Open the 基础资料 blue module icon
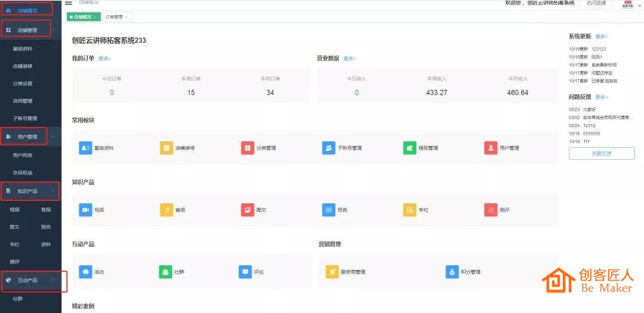This screenshot has width=644, height=313. (85, 148)
